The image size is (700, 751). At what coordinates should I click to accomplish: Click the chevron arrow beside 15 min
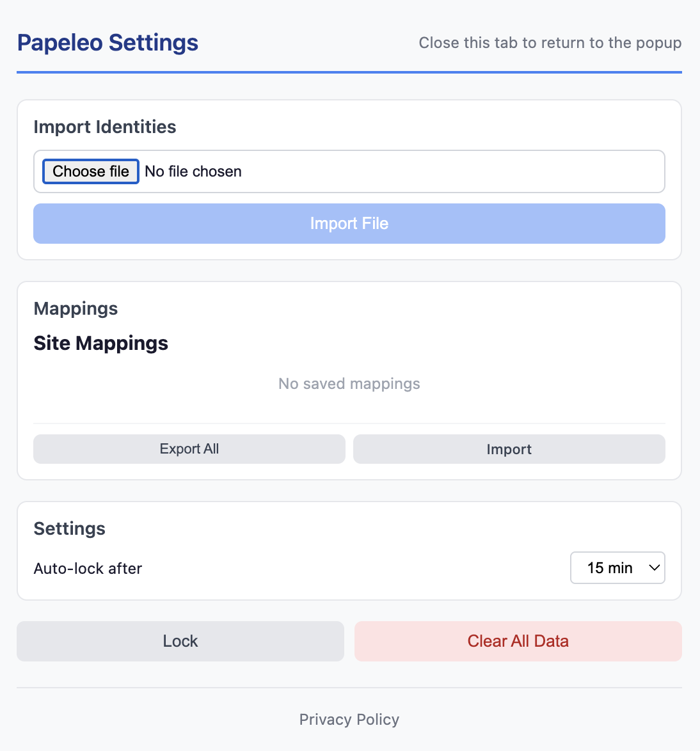[654, 568]
